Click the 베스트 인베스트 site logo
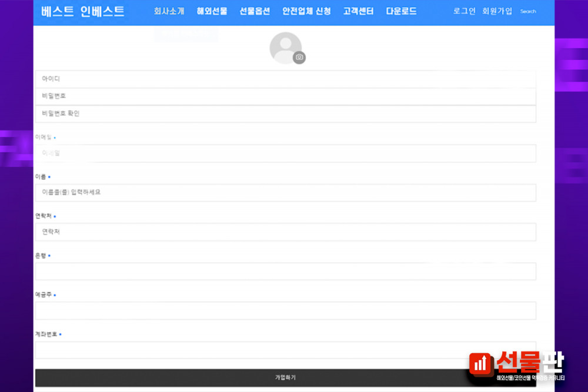The image size is (588, 392). 83,11
